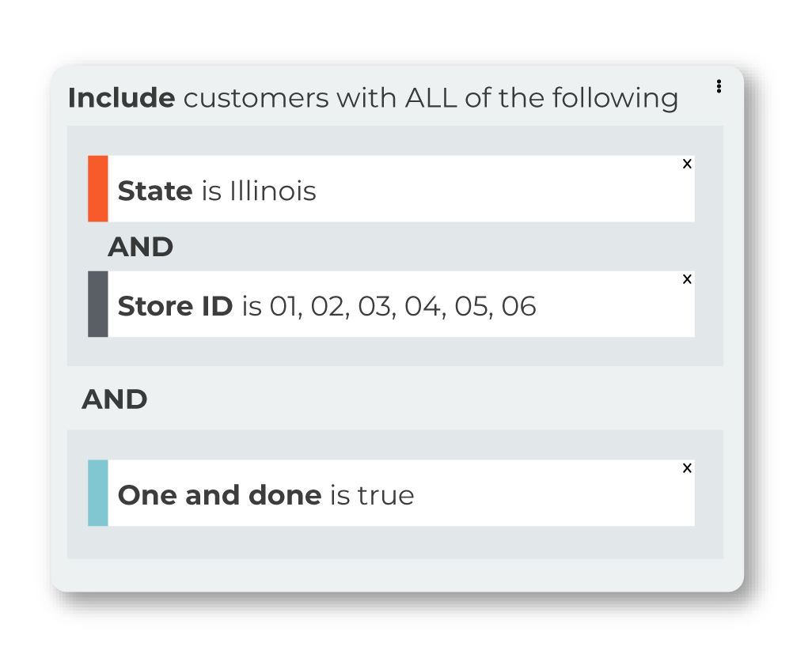The height and width of the screenshot is (658, 812).
Task: Remove the State is Illinois condition
Action: tap(687, 164)
